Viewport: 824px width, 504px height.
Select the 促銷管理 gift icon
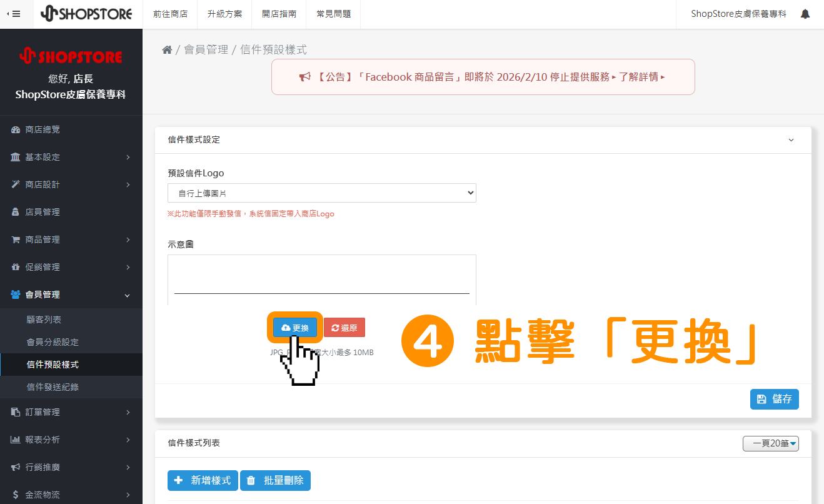coord(16,267)
